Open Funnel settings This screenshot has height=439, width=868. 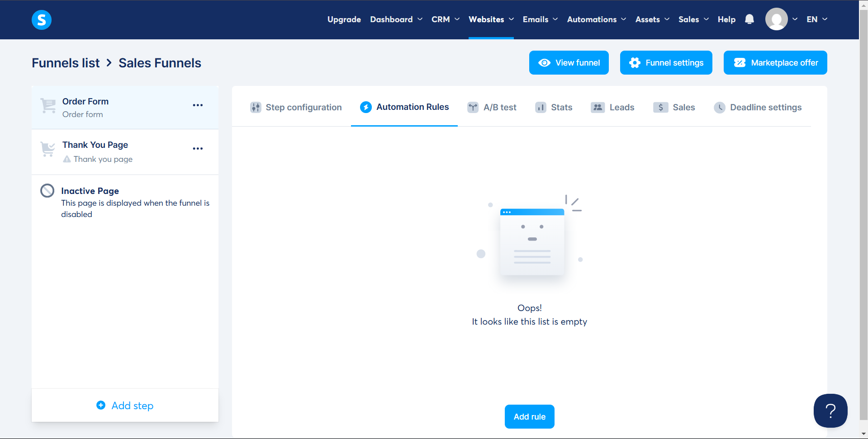click(x=666, y=63)
